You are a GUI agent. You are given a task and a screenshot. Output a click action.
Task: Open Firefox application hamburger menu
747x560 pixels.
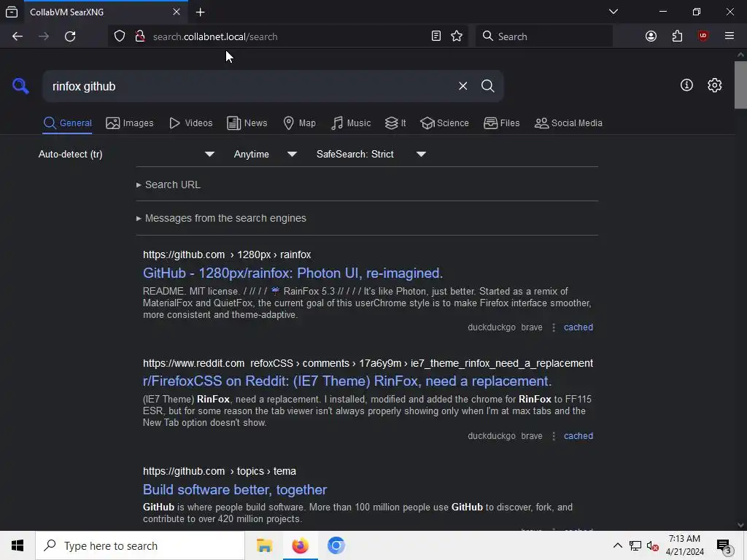tap(729, 36)
